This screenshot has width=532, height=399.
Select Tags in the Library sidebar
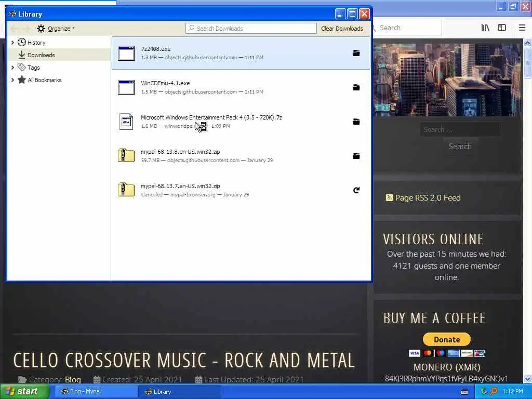point(59,68)
